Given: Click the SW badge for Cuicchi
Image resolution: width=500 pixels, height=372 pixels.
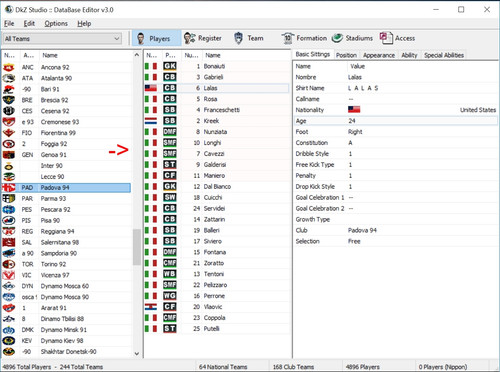Looking at the screenshot, I should 170,197.
